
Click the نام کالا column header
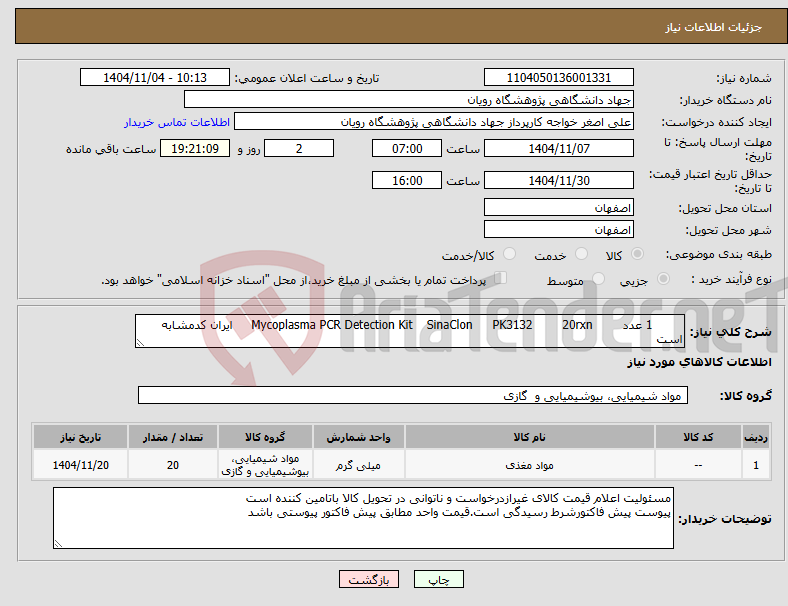[x=530, y=437]
